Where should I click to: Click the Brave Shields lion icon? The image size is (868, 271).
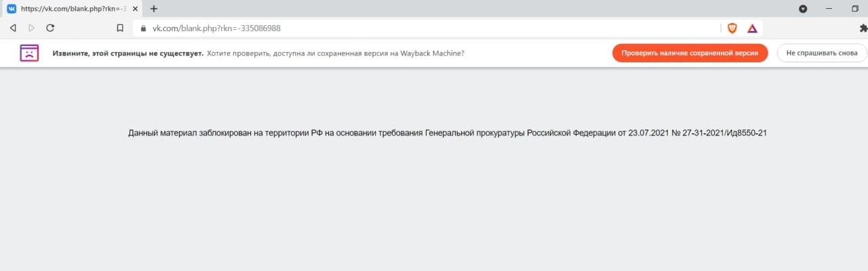coord(732,28)
